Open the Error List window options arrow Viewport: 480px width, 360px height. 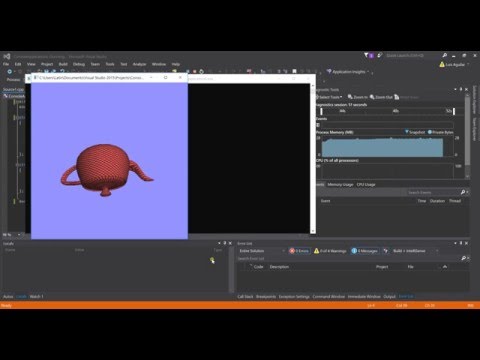coord(455,243)
